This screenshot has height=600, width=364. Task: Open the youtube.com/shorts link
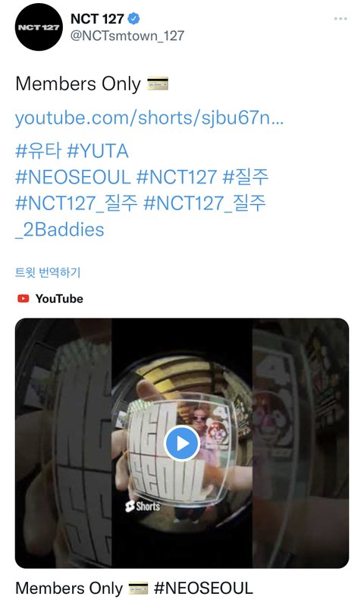click(149, 118)
